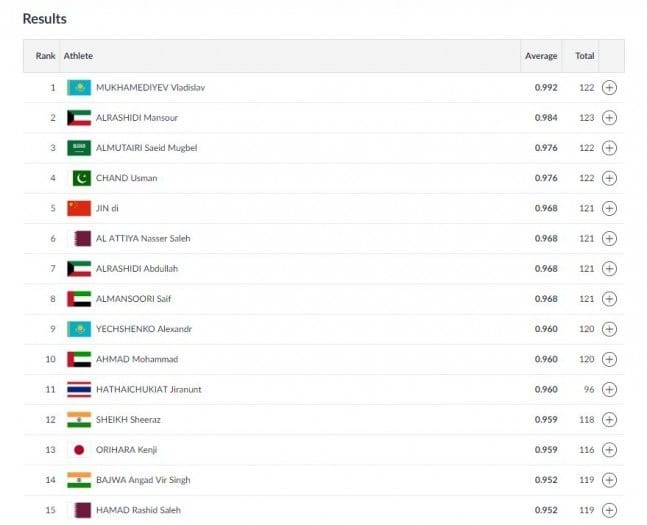
Task: Expand YECHSHENKO Alexandr row with plus icon
Action: coord(609,329)
